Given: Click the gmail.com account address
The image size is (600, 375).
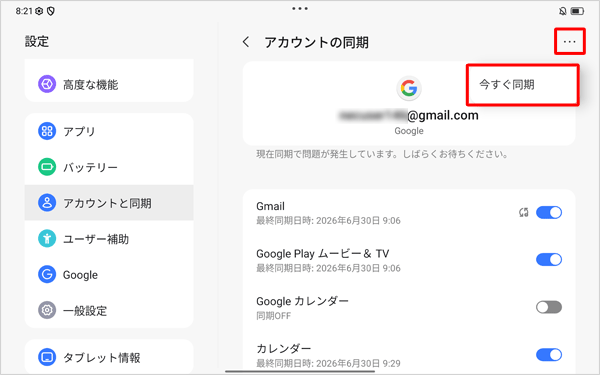Looking at the screenshot, I should (x=409, y=115).
